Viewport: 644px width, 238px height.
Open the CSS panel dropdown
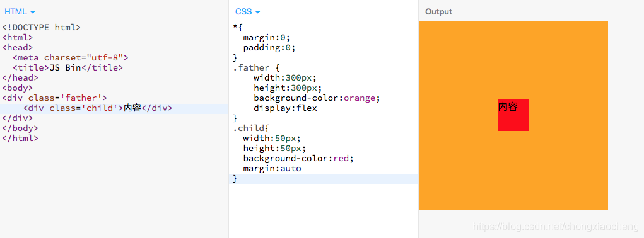tap(248, 12)
